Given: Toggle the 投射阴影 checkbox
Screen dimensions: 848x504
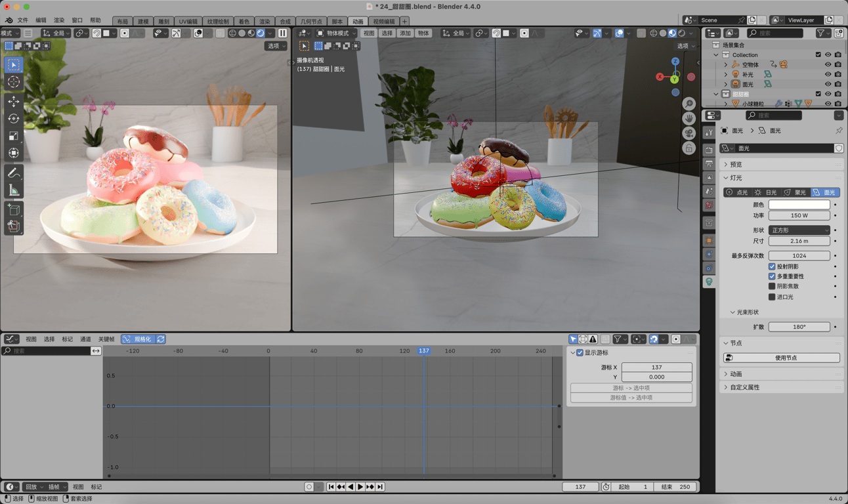Looking at the screenshot, I should pyautogui.click(x=772, y=266).
